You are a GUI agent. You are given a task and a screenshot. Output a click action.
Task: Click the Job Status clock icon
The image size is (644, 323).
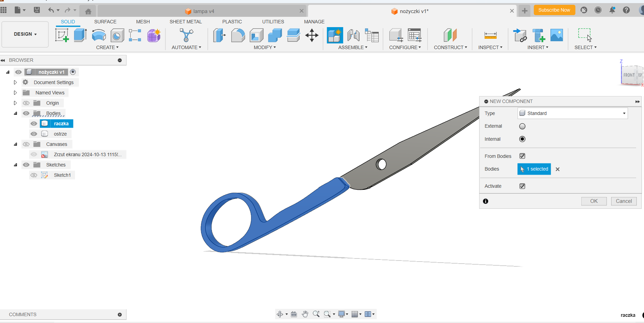pyautogui.click(x=598, y=10)
